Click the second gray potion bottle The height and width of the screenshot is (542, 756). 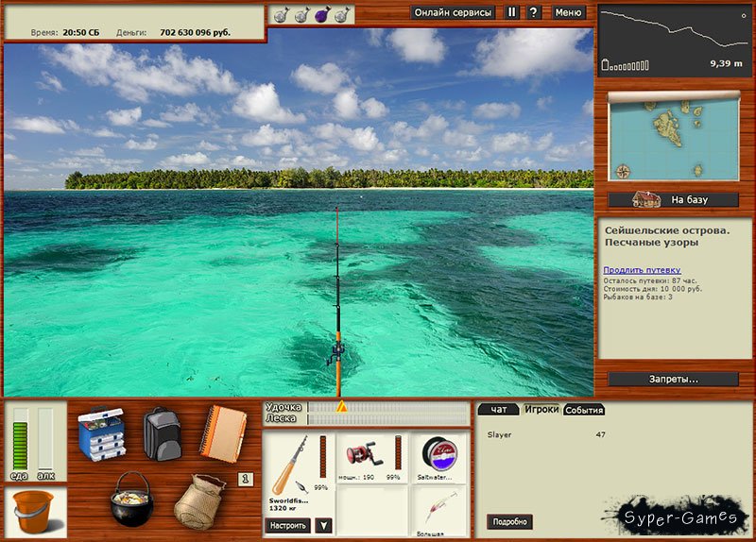tap(301, 15)
